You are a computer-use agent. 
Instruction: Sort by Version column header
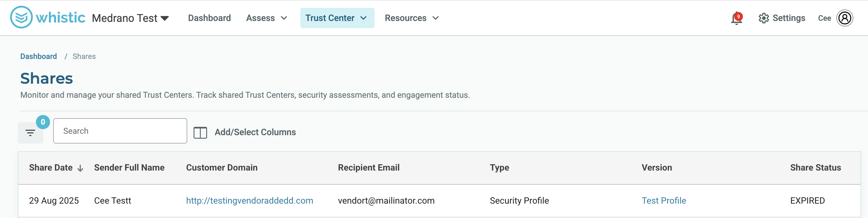[657, 167]
